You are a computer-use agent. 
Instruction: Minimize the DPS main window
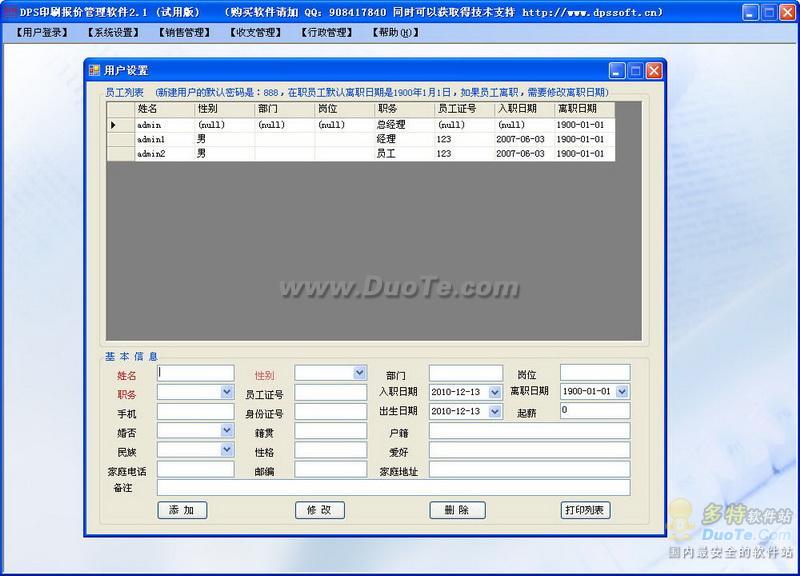[749, 12]
